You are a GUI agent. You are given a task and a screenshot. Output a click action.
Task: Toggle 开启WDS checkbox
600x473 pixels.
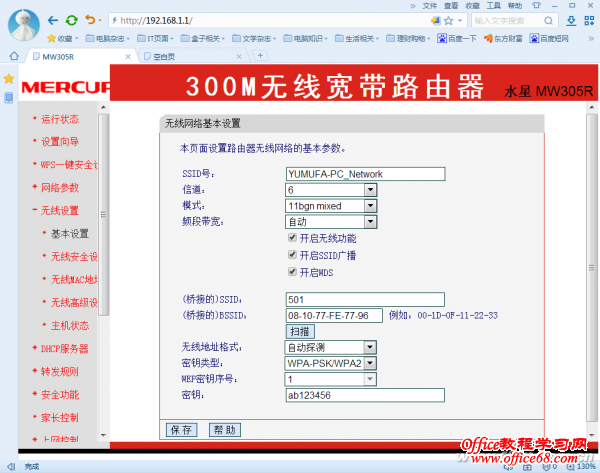point(292,272)
